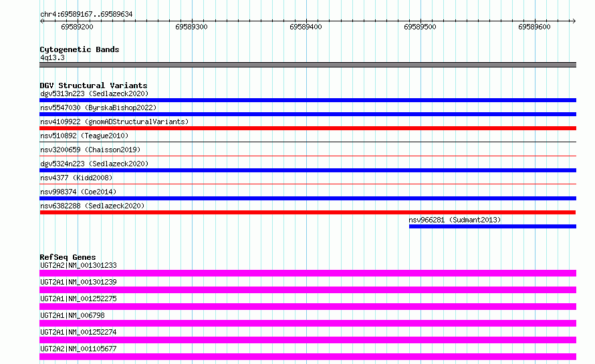Open the dgv5324n223 (Sedlazeck2020) label
Screen dimensions: 595x364
[94, 164]
